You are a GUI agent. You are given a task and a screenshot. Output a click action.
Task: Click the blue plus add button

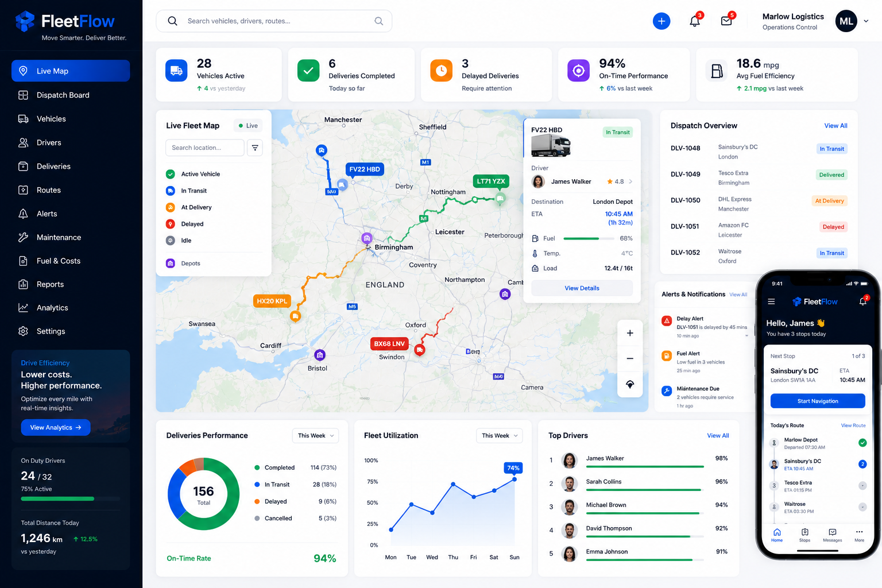pyautogui.click(x=661, y=21)
